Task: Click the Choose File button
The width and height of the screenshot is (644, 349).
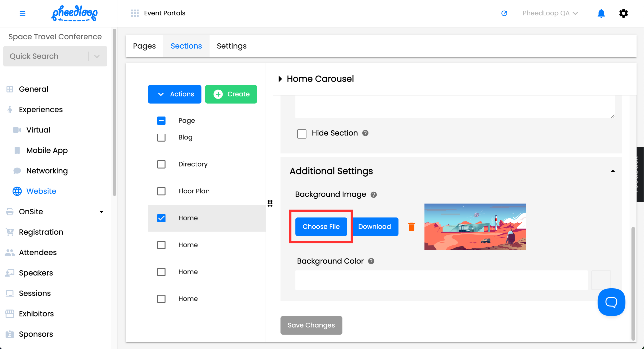Action: [321, 227]
